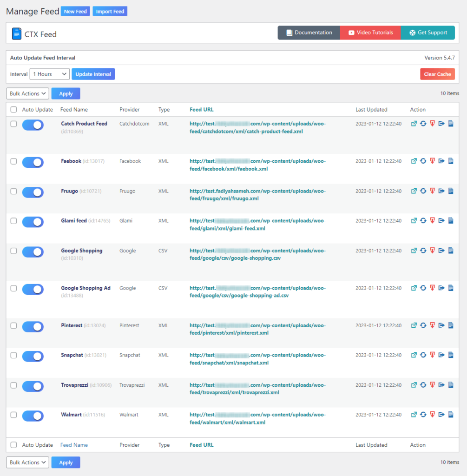Screen dimensions: 467x476
Task: Clear the feed cache
Action: click(437, 73)
